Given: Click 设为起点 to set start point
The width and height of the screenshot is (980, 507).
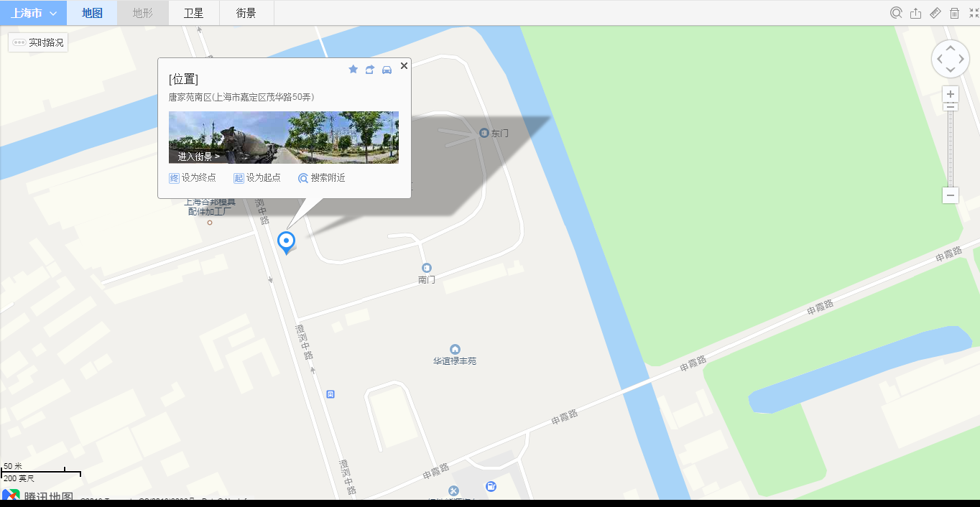Looking at the screenshot, I should point(256,178).
